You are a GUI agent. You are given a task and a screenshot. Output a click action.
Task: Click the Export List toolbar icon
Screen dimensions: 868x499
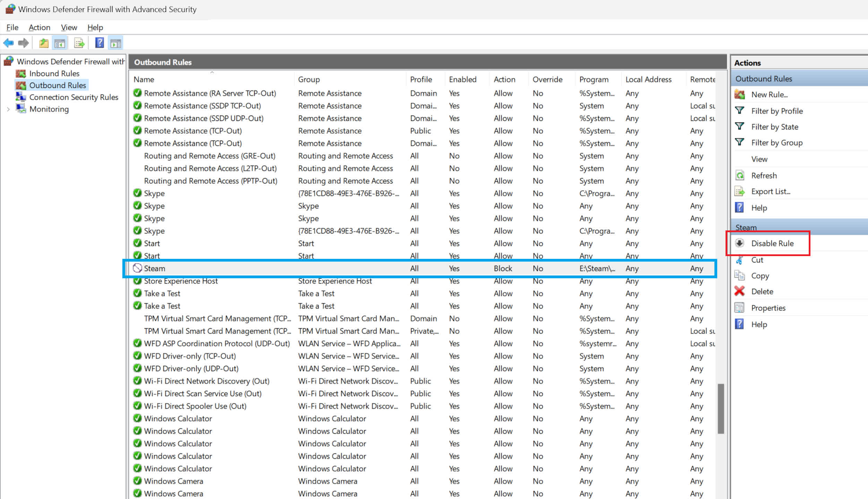[x=79, y=43]
